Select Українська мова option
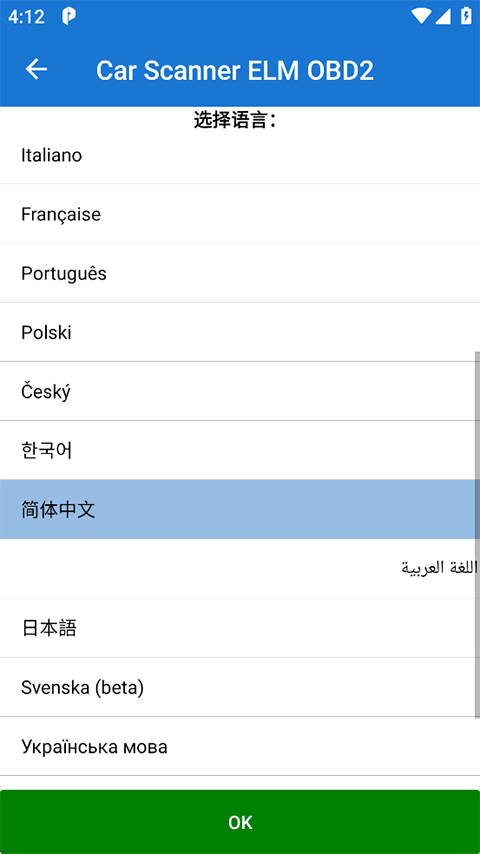The height and width of the screenshot is (854, 480). [x=240, y=746]
